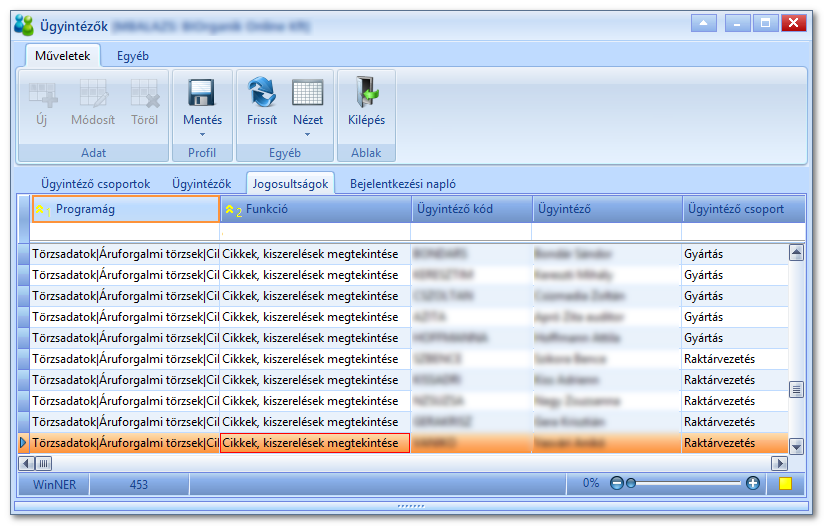The height and width of the screenshot is (526, 824).
Task: Click the zoom slider track
Action: pos(688,483)
